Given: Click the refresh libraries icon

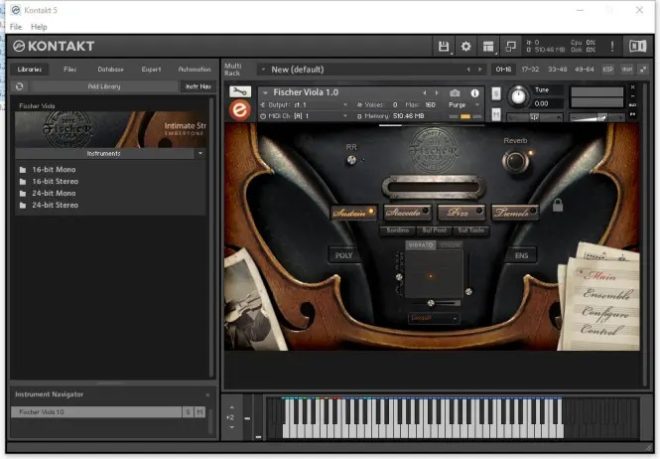Looking at the screenshot, I should click(x=19, y=86).
